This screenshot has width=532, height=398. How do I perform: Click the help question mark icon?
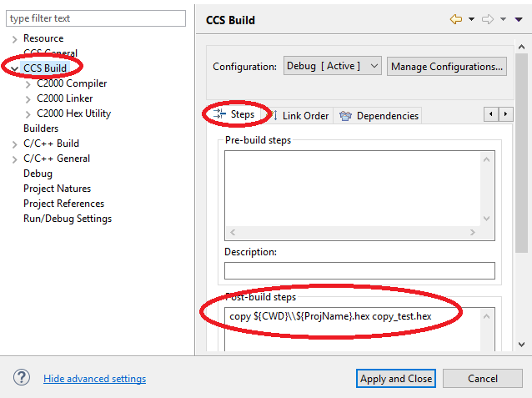(x=22, y=378)
